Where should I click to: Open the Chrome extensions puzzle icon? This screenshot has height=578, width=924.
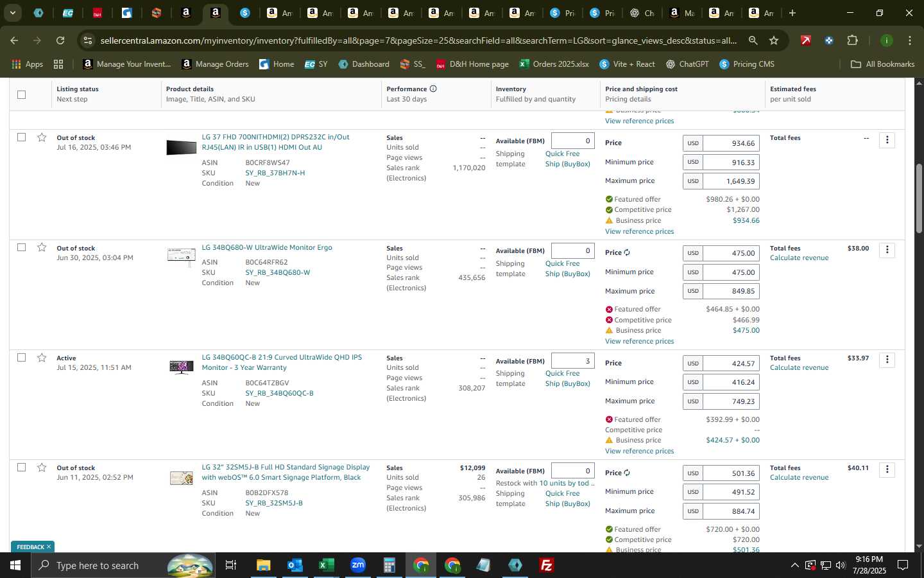tap(852, 40)
